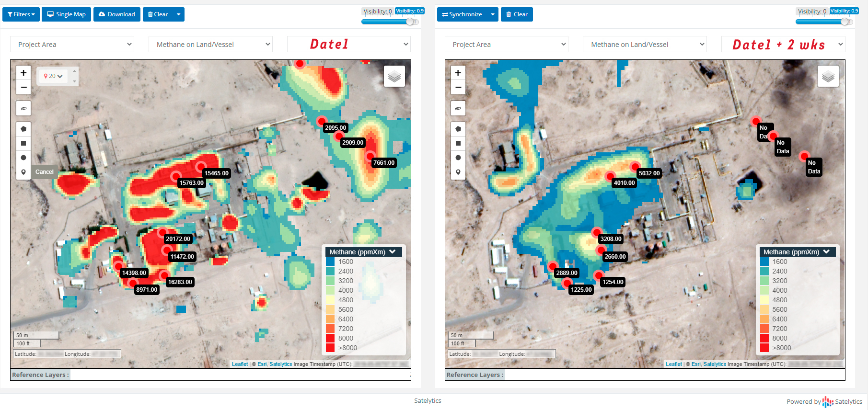Open the Project Area dropdown above Date1 map
868x410 pixels.
point(72,45)
